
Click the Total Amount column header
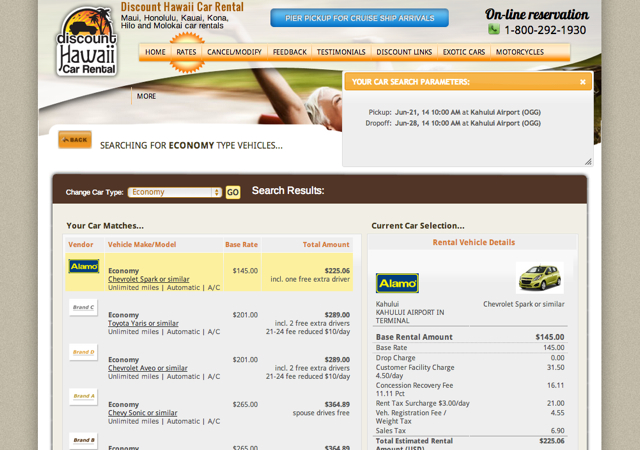(x=326, y=245)
